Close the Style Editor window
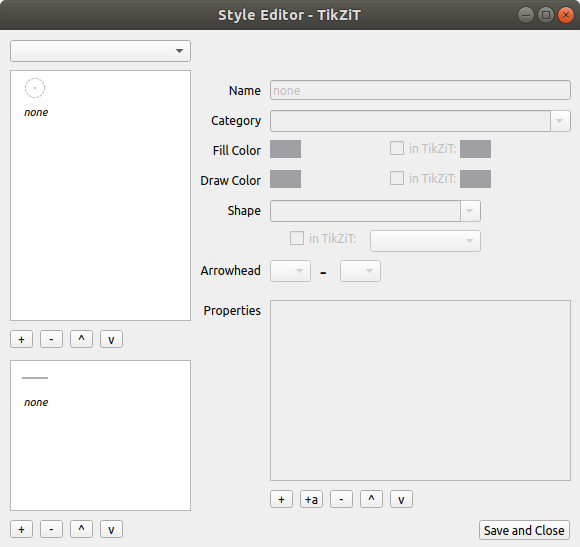 566,15
